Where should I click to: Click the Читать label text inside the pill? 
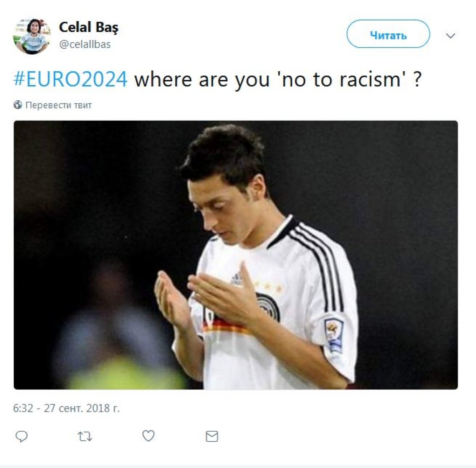[x=388, y=35]
